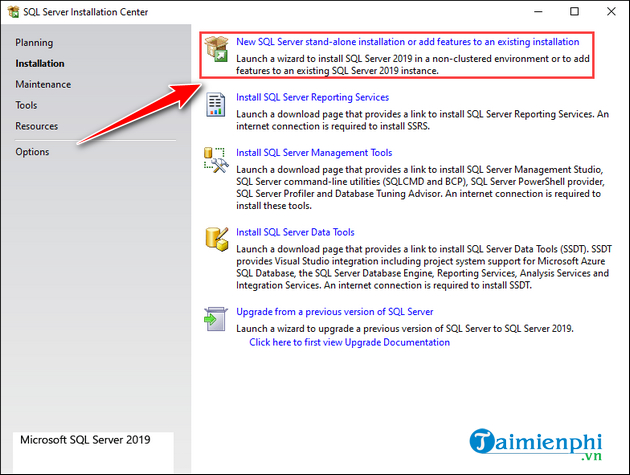Go to the Maintenance section

43,84
